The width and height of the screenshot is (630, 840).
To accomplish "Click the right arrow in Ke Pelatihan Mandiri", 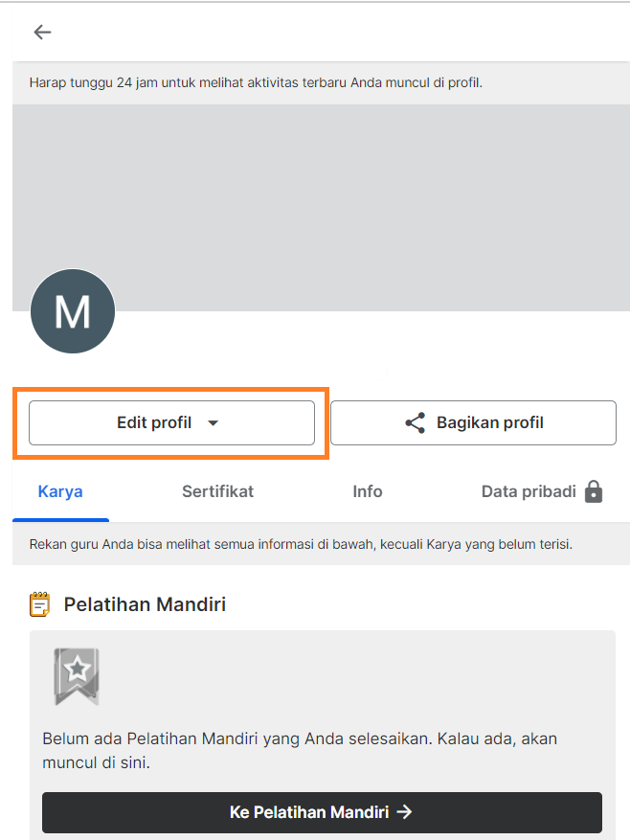I will pyautogui.click(x=405, y=812).
